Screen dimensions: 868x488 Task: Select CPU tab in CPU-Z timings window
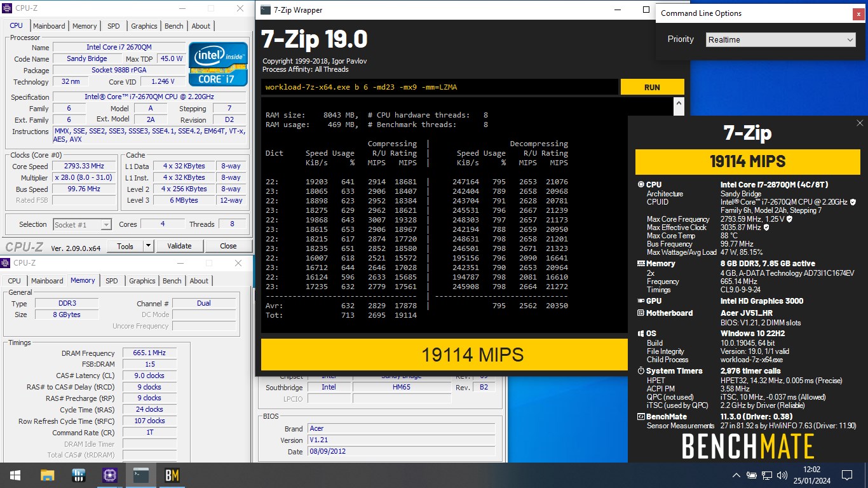14,281
